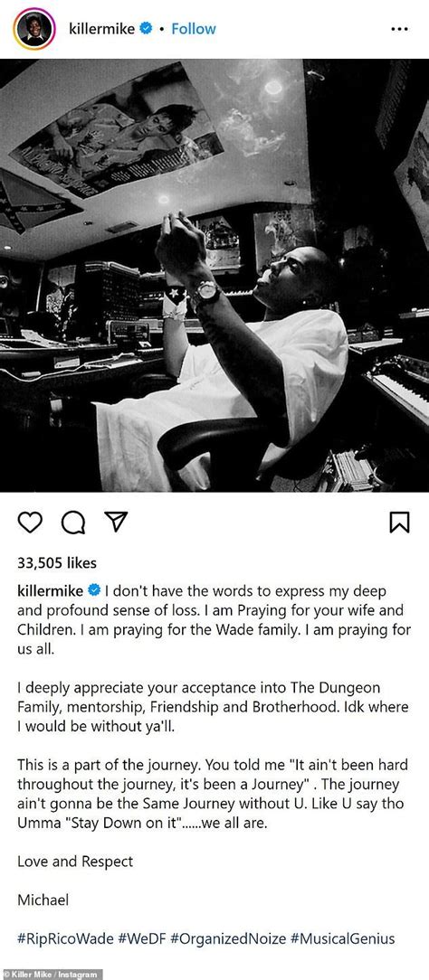Screen dimensions: 429x980
Task: Open killermike's profile picture story ring
Action: [x=34, y=29]
